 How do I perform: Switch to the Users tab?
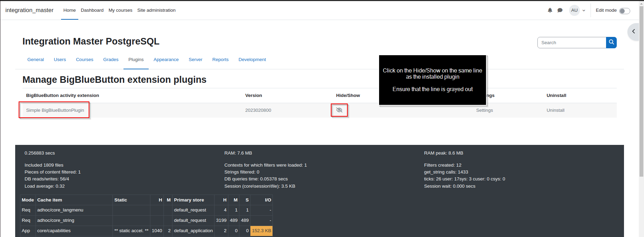[x=60, y=60]
